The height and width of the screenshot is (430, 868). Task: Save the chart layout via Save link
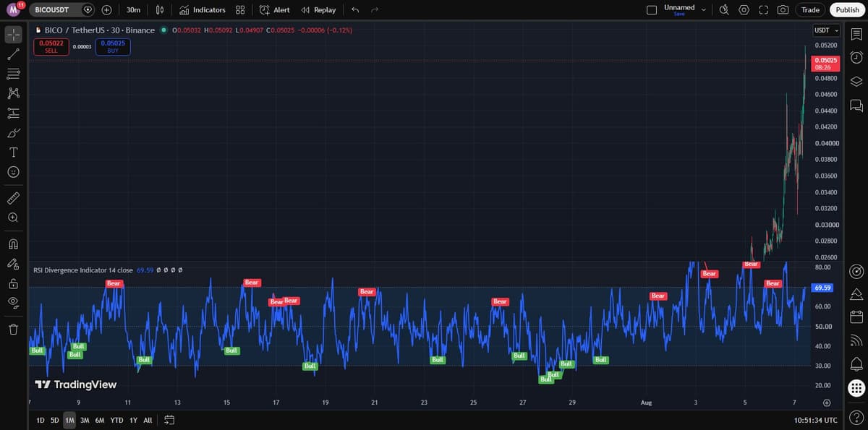coord(678,14)
